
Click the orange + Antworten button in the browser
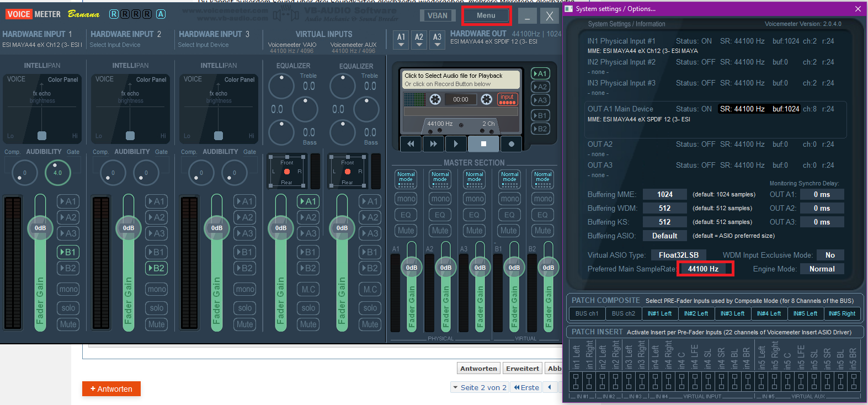(x=111, y=388)
